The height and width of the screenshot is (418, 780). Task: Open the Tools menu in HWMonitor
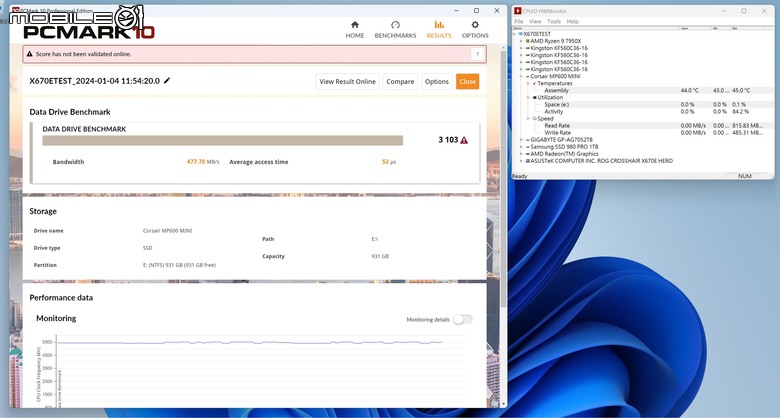[x=554, y=21]
